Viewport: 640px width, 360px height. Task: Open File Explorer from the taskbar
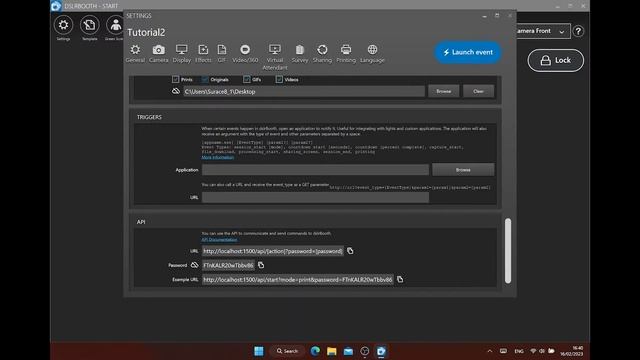pos(331,351)
